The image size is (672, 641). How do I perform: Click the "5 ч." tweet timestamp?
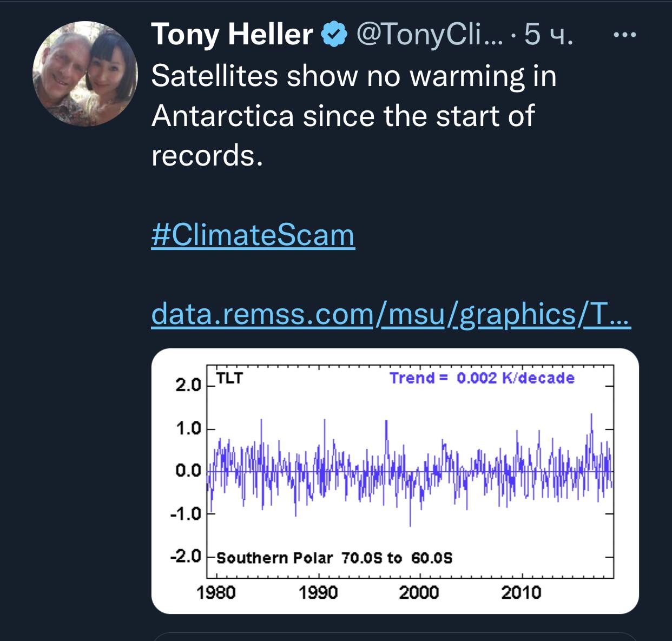548,35
